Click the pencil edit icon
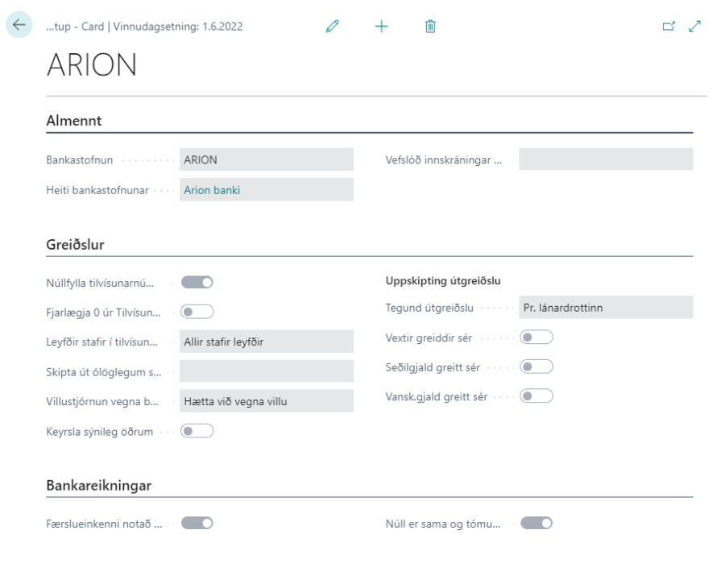The height and width of the screenshot is (588, 725). click(x=330, y=27)
